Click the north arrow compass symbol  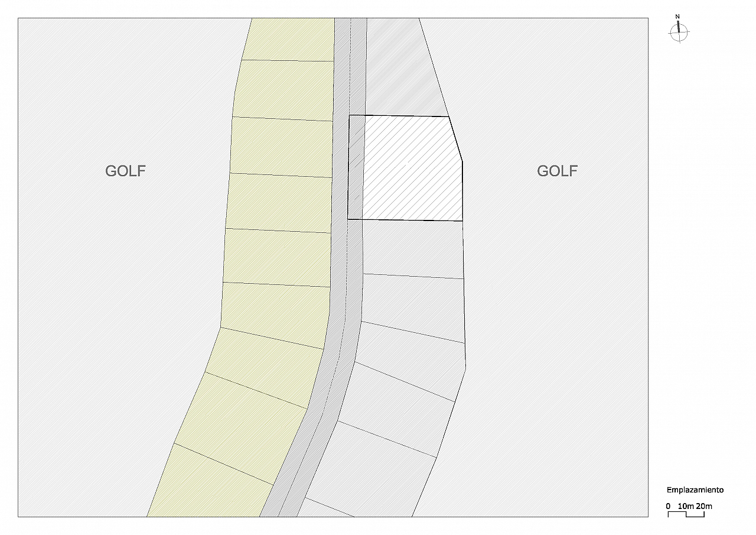[679, 33]
